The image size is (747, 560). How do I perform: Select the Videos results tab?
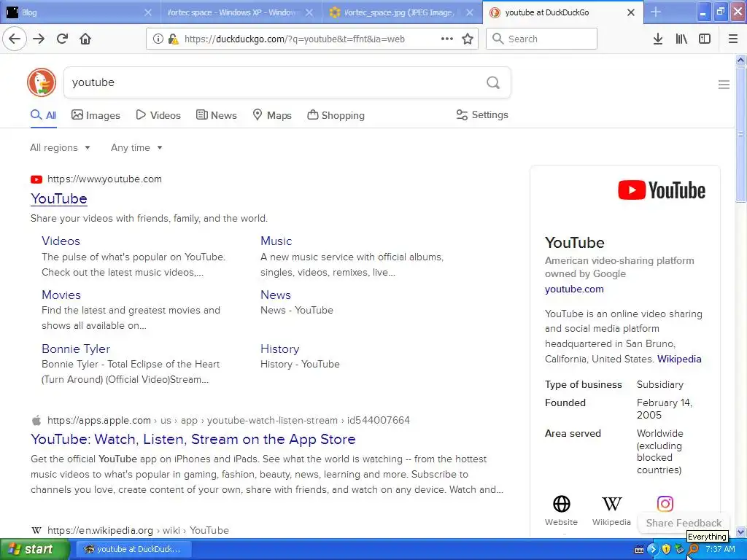[158, 115]
